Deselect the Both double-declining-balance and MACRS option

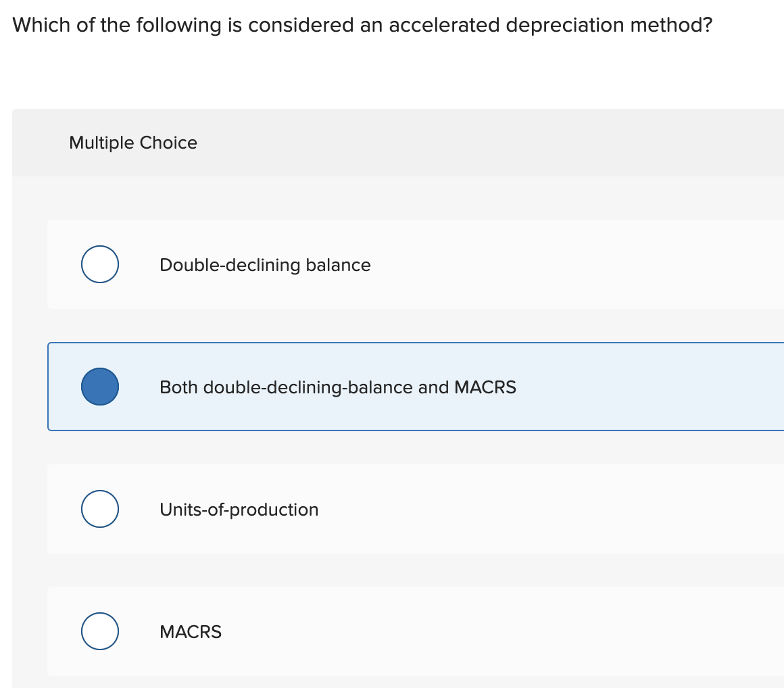(x=99, y=387)
